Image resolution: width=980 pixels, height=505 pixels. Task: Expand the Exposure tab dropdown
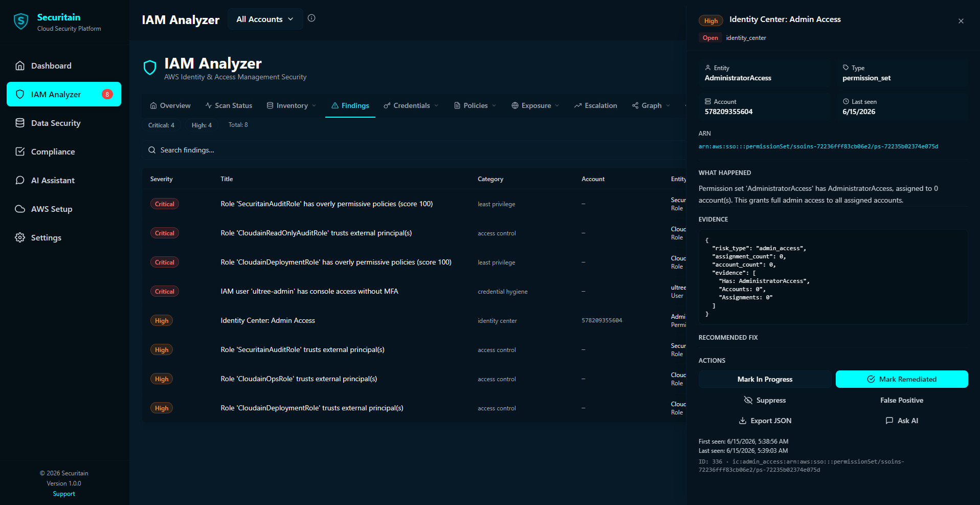click(536, 105)
